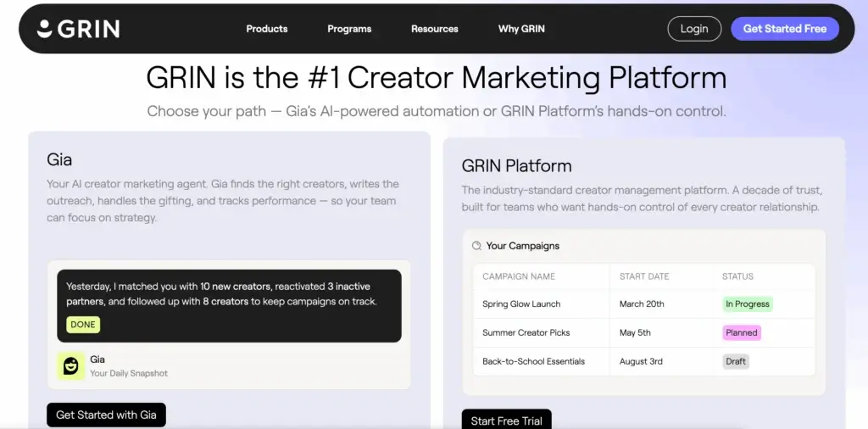Click the Get Started Free button
868x429 pixels.
pyautogui.click(x=784, y=29)
